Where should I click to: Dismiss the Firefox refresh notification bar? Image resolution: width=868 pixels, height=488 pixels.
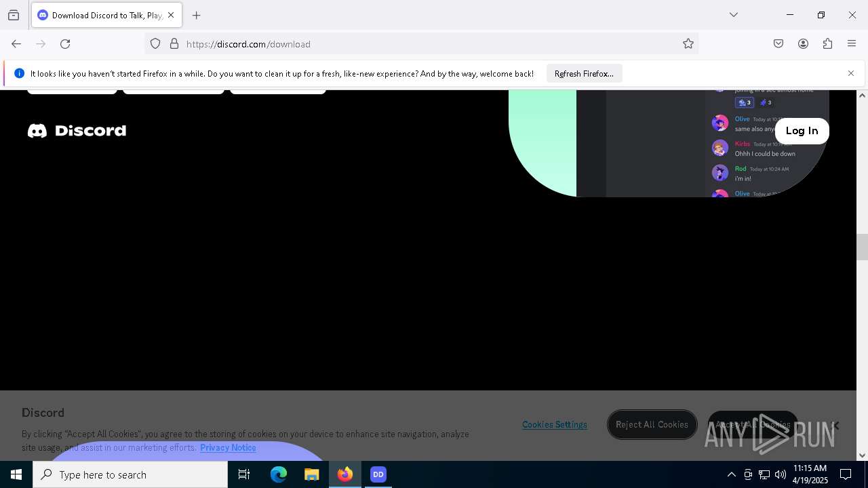point(851,73)
